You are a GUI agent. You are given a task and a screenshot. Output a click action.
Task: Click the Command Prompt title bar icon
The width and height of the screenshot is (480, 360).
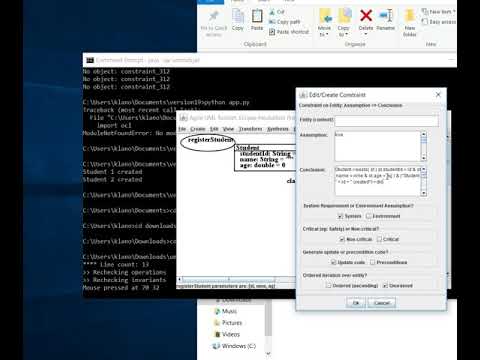[90, 60]
